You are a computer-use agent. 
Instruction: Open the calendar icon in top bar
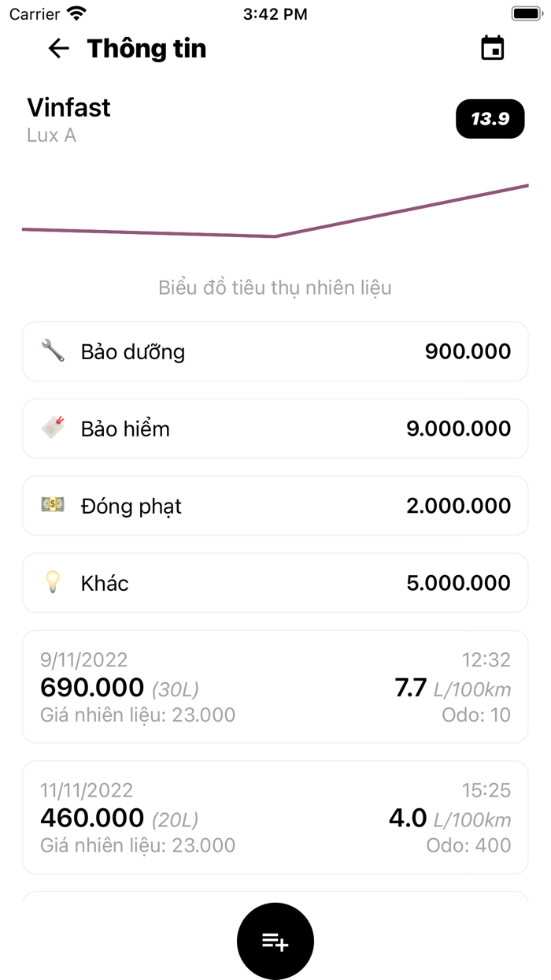(493, 47)
